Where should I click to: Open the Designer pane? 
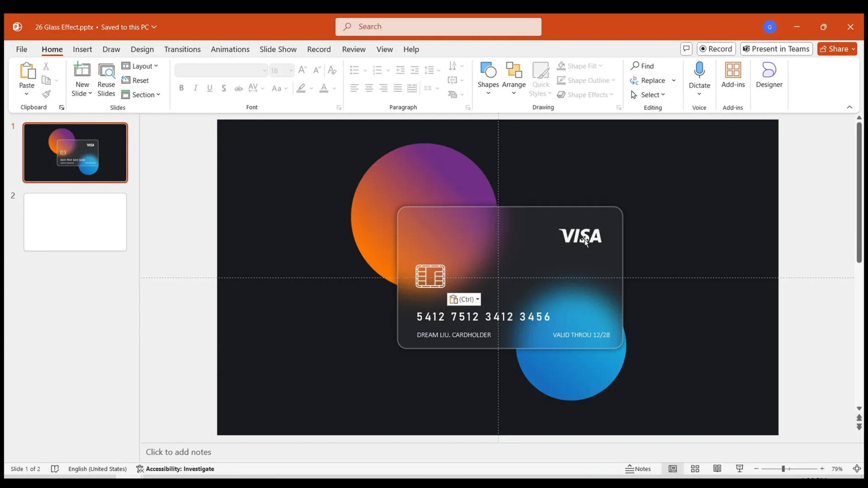pyautogui.click(x=769, y=75)
